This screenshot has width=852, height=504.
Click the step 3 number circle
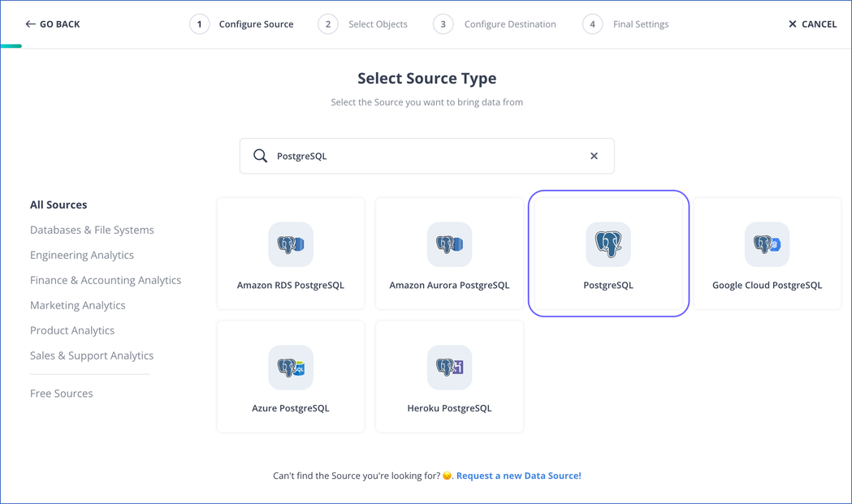pos(443,24)
